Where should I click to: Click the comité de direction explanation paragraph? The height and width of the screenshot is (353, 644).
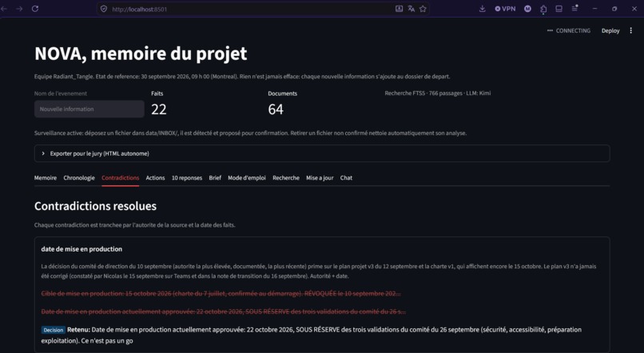tap(319, 272)
